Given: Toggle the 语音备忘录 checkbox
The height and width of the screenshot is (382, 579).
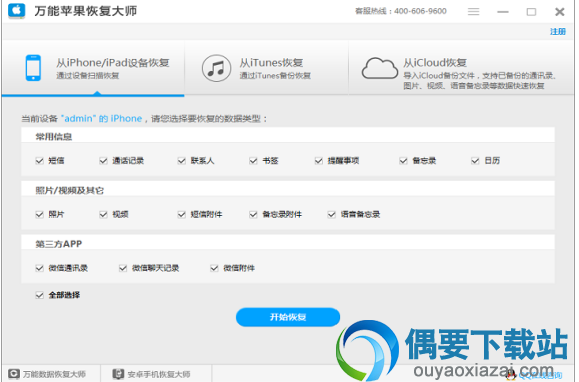Looking at the screenshot, I should [332, 214].
